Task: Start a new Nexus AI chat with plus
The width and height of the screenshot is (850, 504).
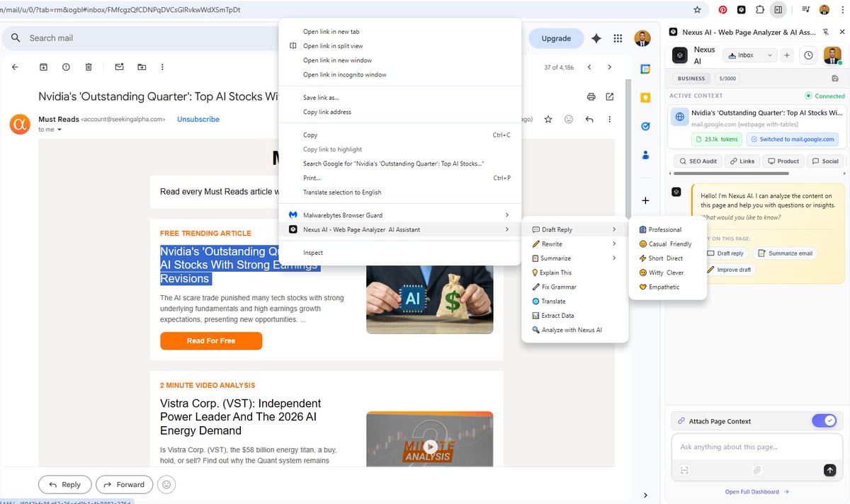Action: click(x=786, y=55)
